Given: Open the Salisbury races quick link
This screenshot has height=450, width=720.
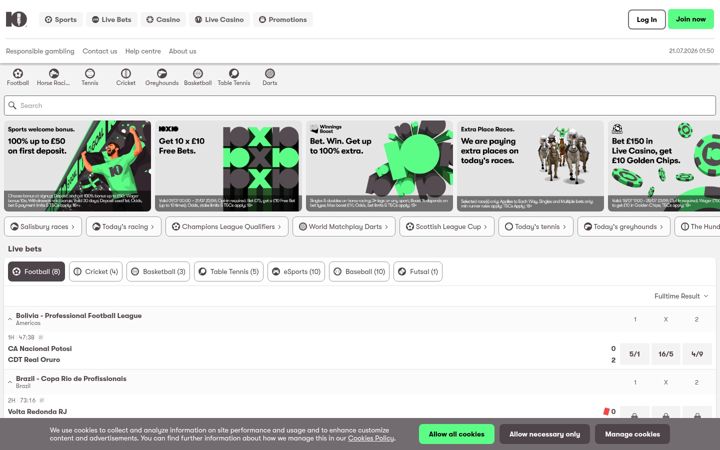Looking at the screenshot, I should (x=43, y=226).
